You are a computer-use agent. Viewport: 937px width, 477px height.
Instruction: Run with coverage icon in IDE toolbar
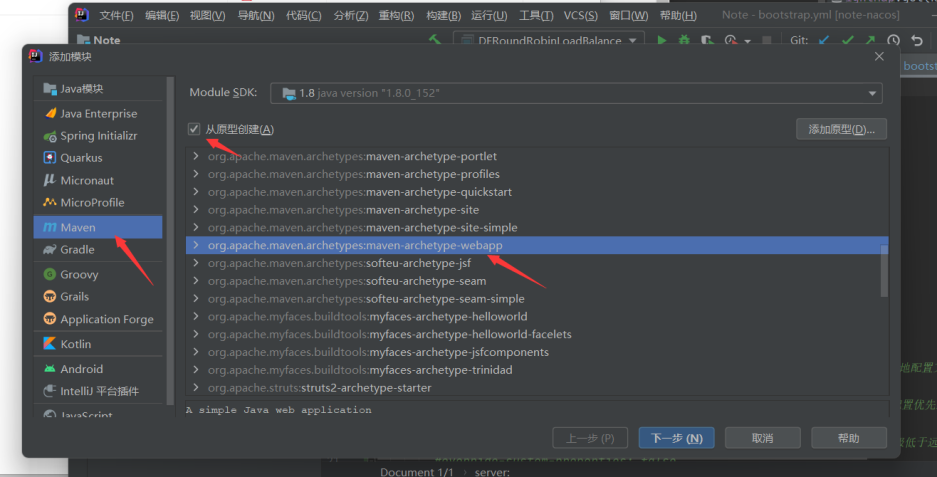click(x=708, y=40)
